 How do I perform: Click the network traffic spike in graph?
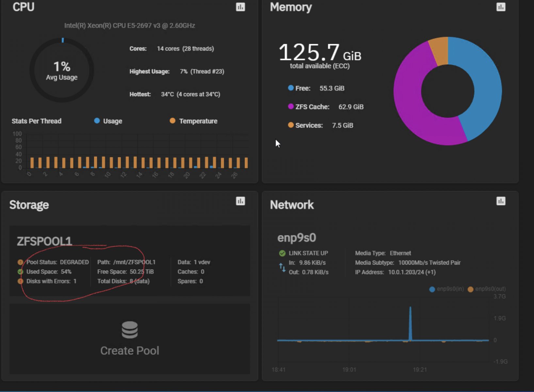tap(410, 323)
